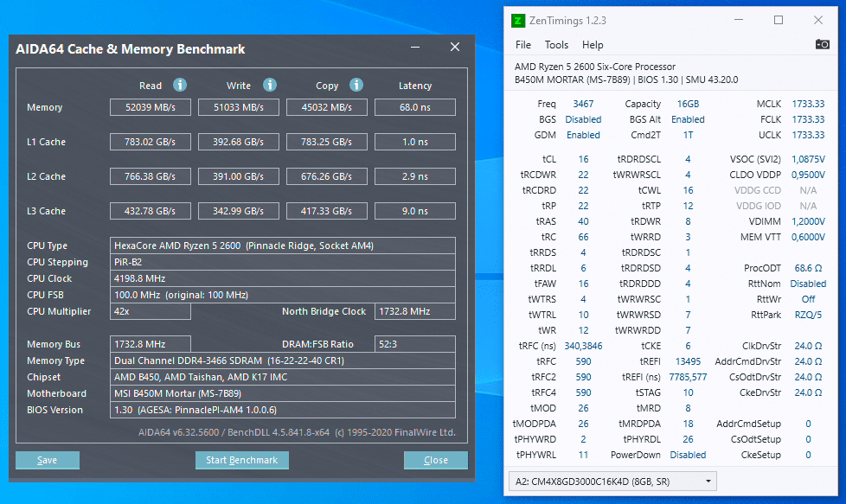The image size is (846, 504).
Task: Click the BGS Alt Enabled value
Action: tap(688, 119)
